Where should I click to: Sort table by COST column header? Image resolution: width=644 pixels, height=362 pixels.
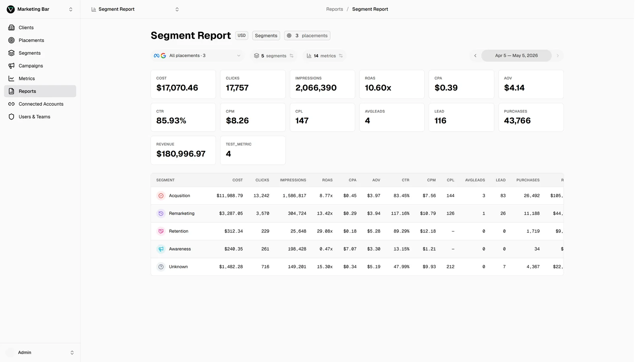tap(237, 180)
